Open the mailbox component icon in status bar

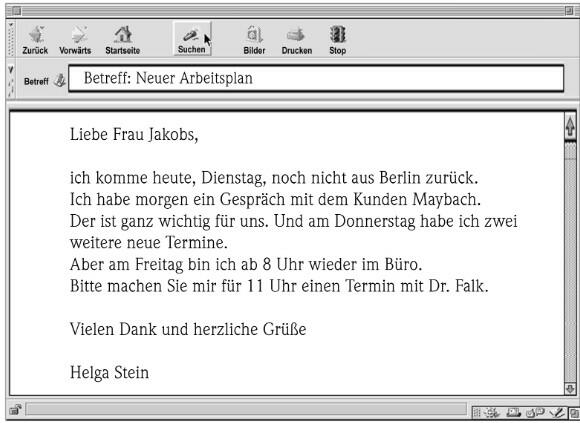[513, 413]
